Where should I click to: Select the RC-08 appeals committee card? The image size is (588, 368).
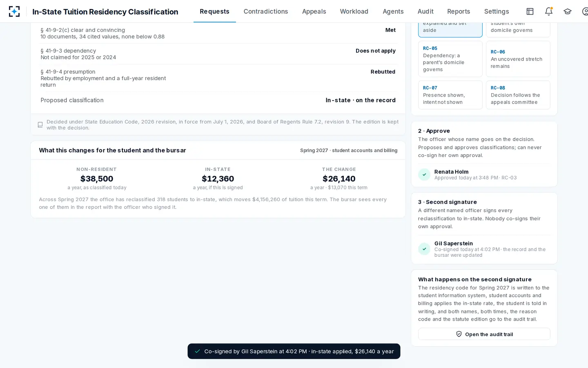pyautogui.click(x=518, y=95)
